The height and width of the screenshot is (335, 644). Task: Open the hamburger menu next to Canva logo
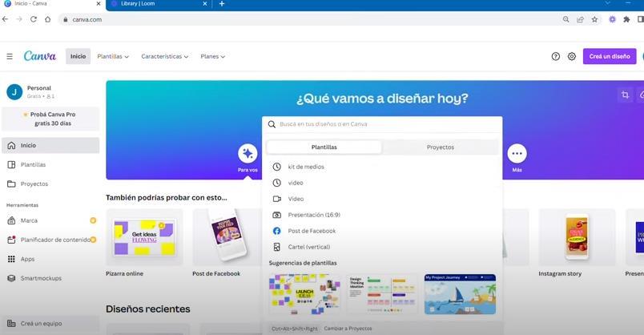point(10,56)
